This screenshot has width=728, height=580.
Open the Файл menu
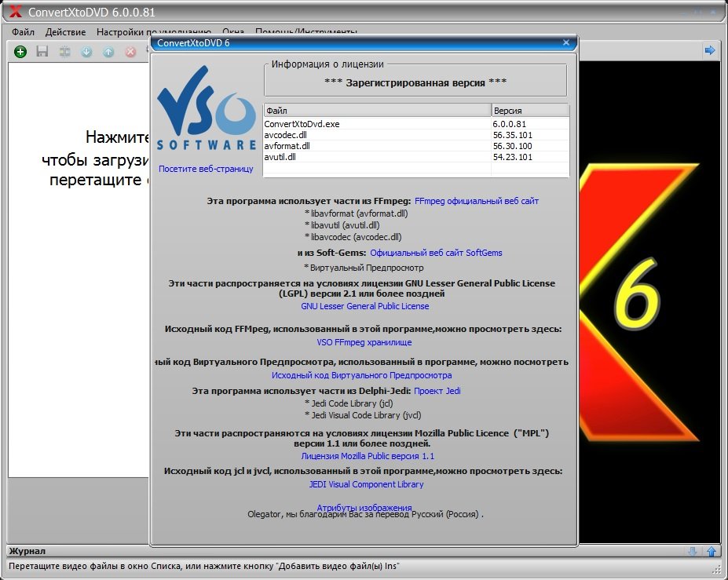tap(24, 32)
